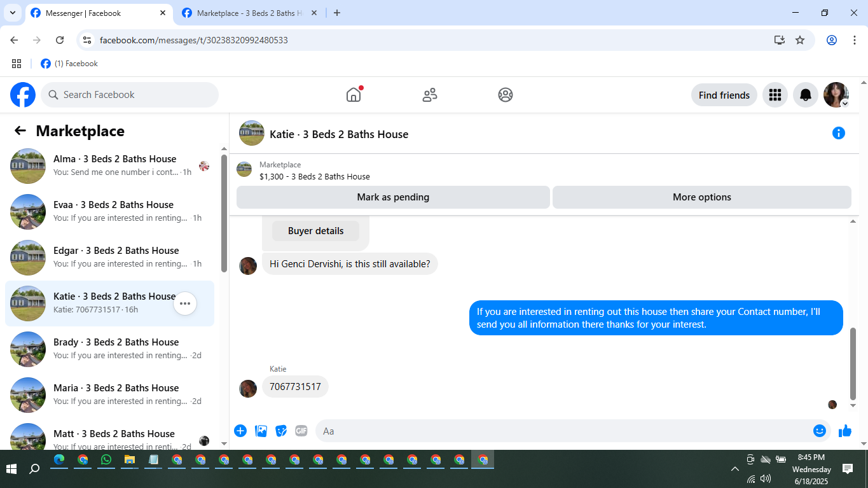Viewport: 868px width, 488px height.
Task: Send a thumbs-up like
Action: tap(845, 431)
